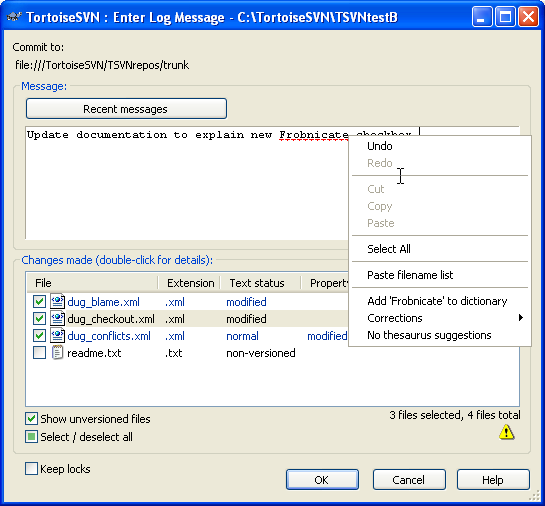
Task: Minimize the Enter Log Message window
Action: (482, 16)
